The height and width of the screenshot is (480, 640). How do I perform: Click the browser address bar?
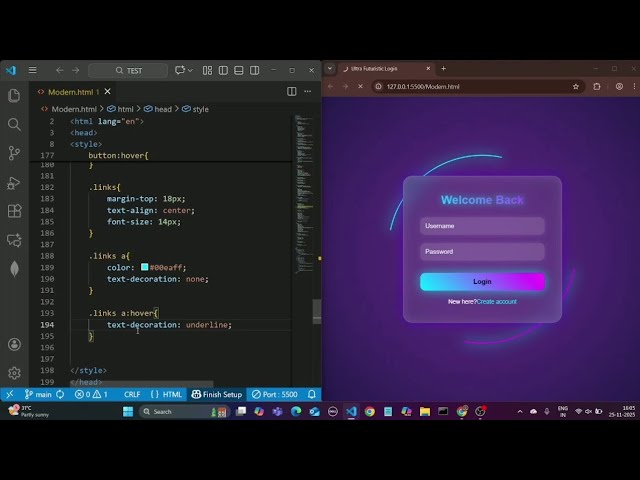[478, 87]
